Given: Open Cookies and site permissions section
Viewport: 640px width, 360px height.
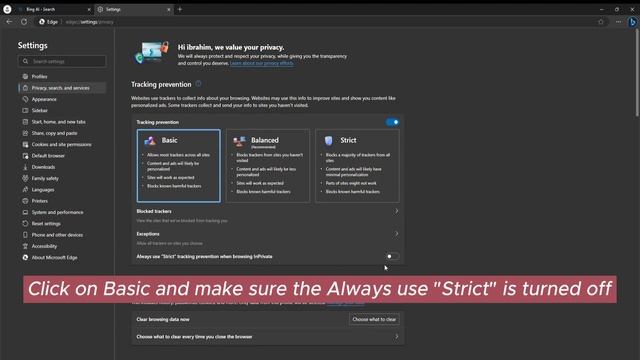Looking at the screenshot, I should click(x=62, y=144).
